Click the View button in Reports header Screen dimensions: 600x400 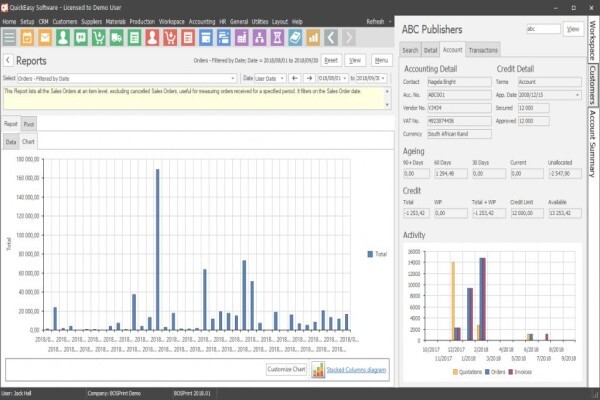coord(355,60)
